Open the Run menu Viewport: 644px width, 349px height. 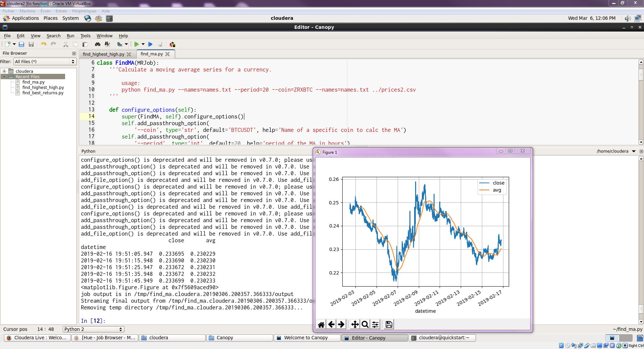pyautogui.click(x=70, y=36)
